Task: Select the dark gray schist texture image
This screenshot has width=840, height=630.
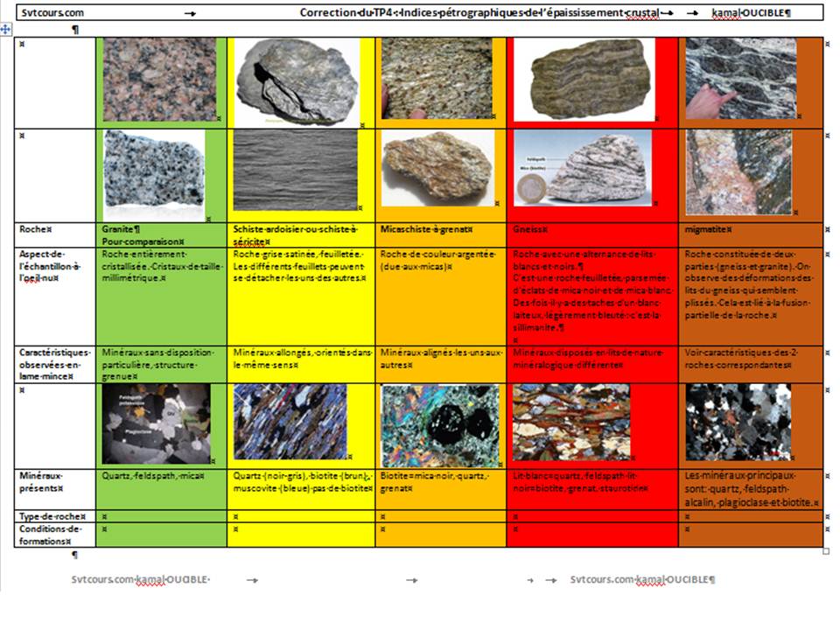Action: pos(295,170)
